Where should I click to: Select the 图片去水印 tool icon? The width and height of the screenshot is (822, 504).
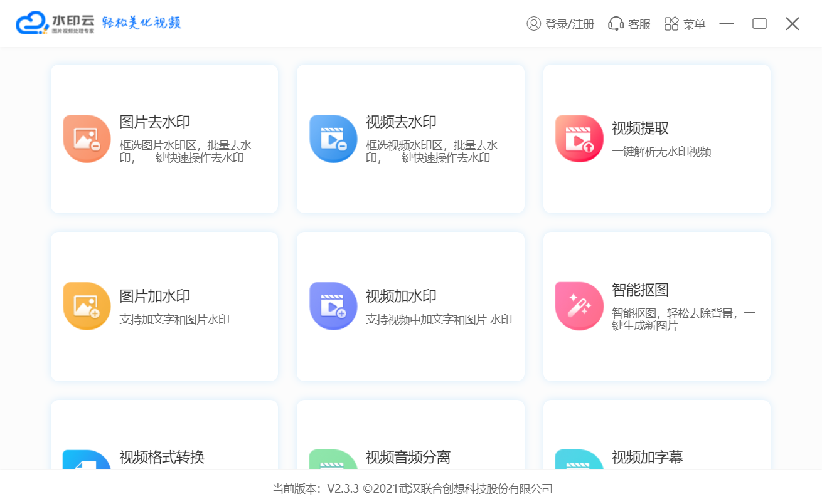click(x=87, y=138)
